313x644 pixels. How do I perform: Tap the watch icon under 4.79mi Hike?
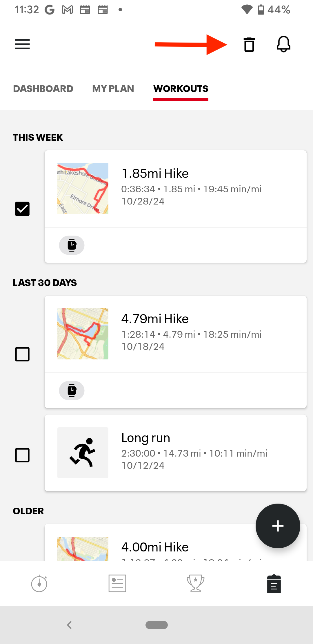coord(72,390)
